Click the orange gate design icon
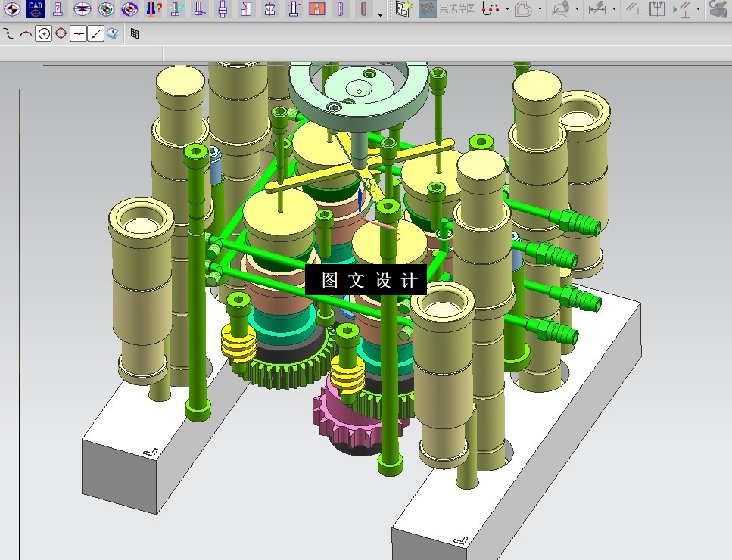This screenshot has width=732, height=560. 317,9
